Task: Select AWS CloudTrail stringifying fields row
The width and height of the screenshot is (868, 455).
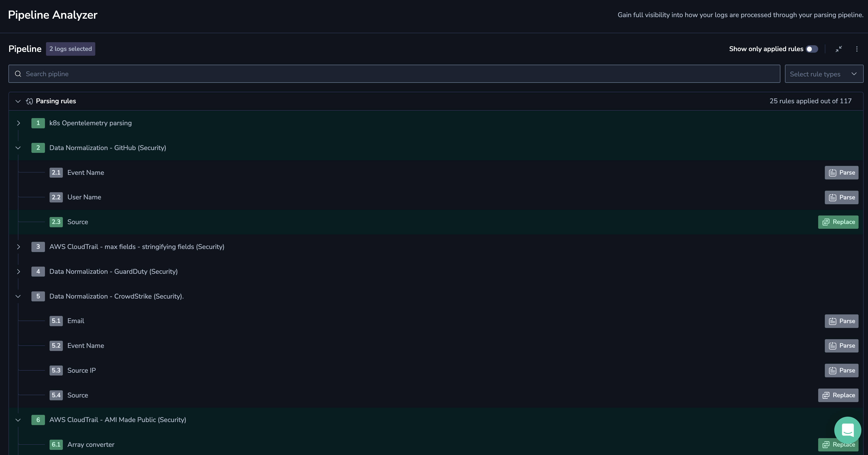Action: point(436,247)
